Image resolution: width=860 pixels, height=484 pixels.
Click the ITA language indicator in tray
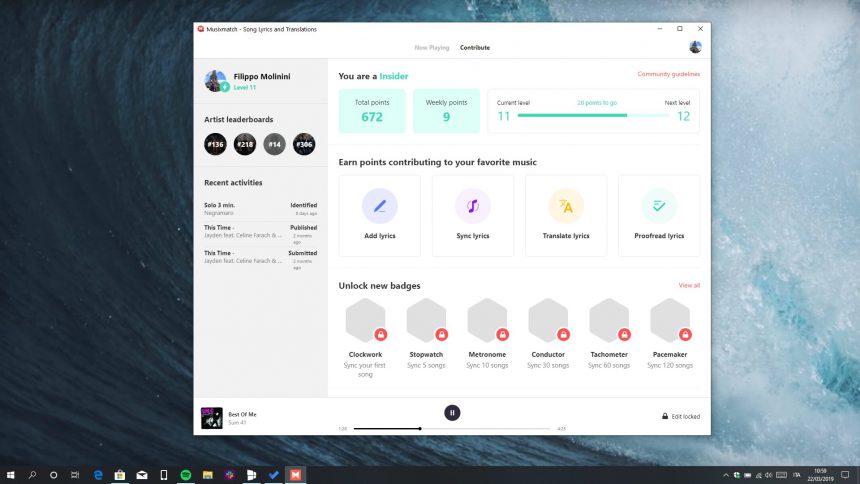coord(797,475)
